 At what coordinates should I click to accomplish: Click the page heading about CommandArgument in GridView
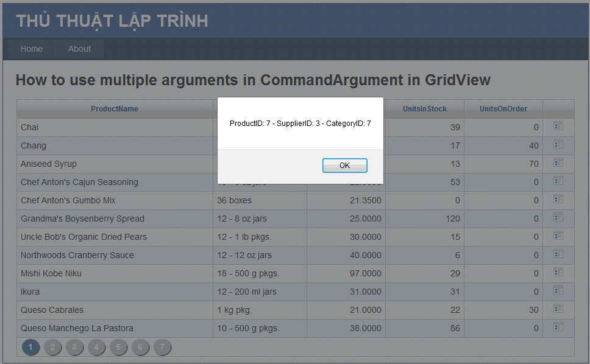253,80
